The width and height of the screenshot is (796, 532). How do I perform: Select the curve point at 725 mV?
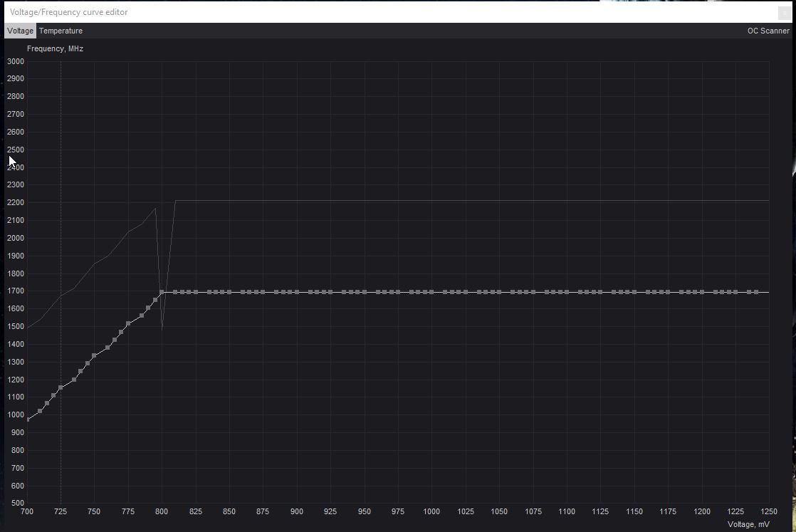click(61, 388)
